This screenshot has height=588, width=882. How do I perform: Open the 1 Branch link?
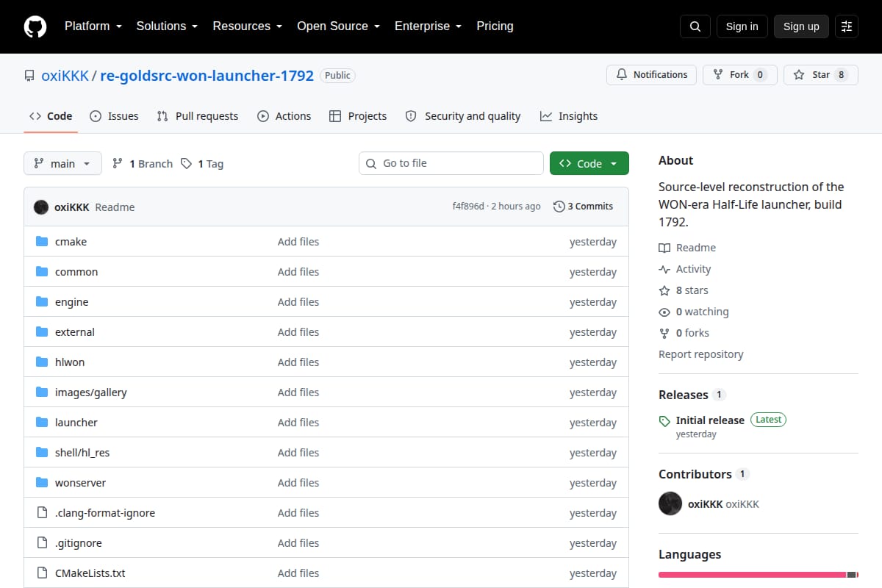click(x=143, y=163)
